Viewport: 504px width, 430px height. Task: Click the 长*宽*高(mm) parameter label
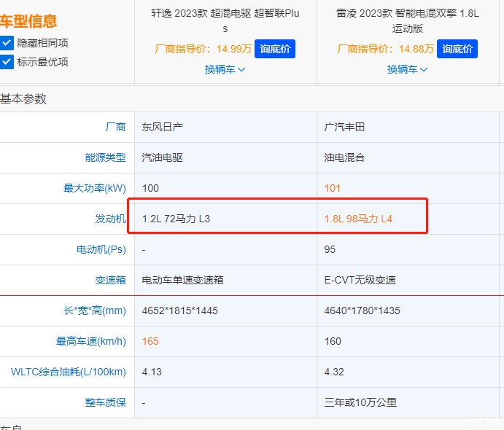coord(95,310)
